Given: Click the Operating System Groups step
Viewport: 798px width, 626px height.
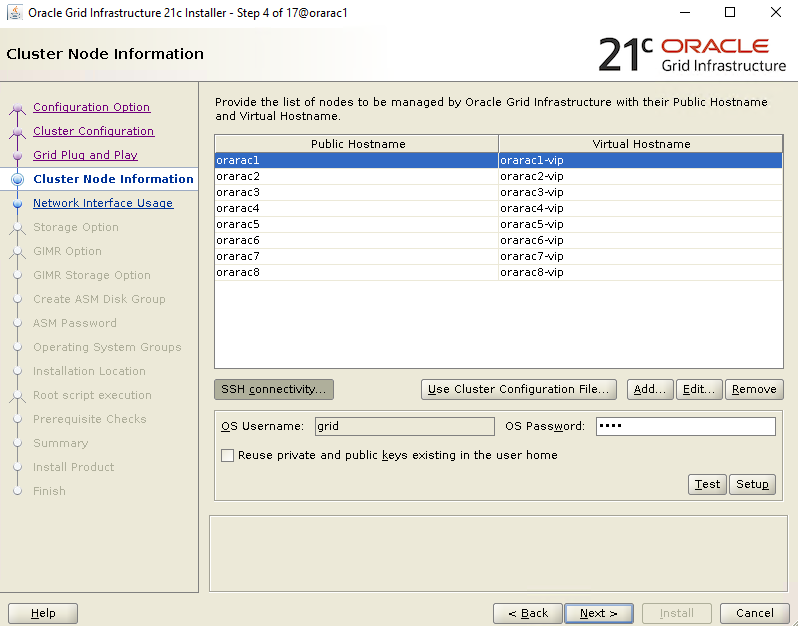Looking at the screenshot, I should click(x=107, y=347).
